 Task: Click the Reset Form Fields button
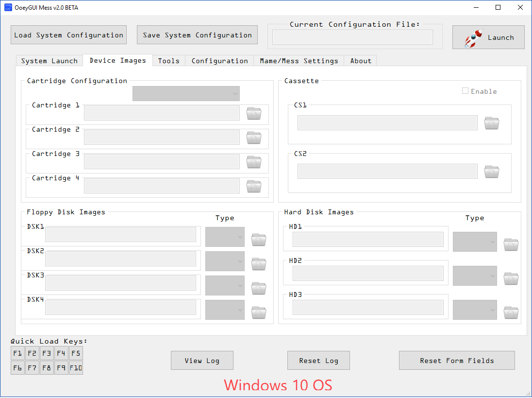457,361
